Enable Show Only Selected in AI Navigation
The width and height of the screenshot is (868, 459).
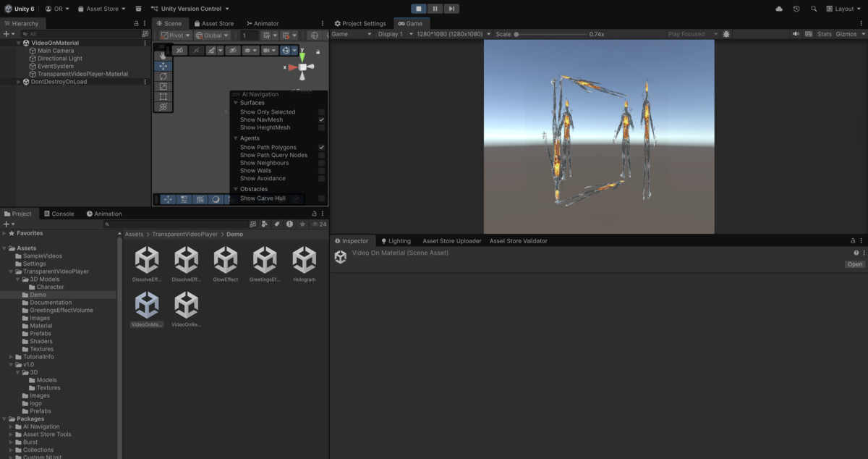tap(320, 111)
